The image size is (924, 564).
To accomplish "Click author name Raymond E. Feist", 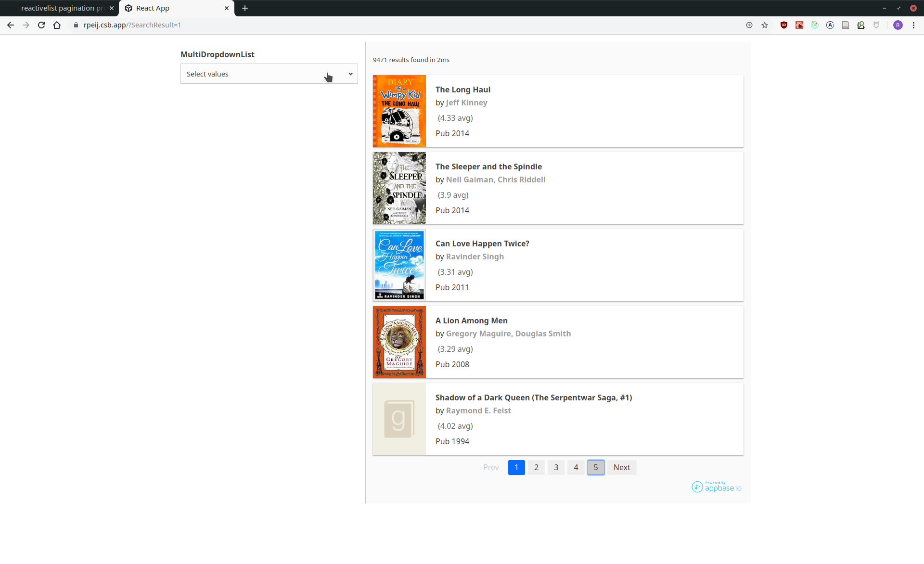I will (x=478, y=410).
